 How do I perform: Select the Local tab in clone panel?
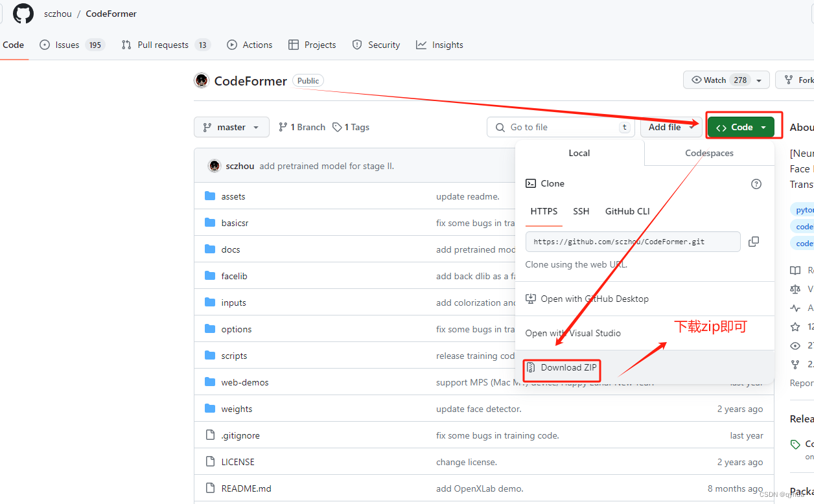579,153
